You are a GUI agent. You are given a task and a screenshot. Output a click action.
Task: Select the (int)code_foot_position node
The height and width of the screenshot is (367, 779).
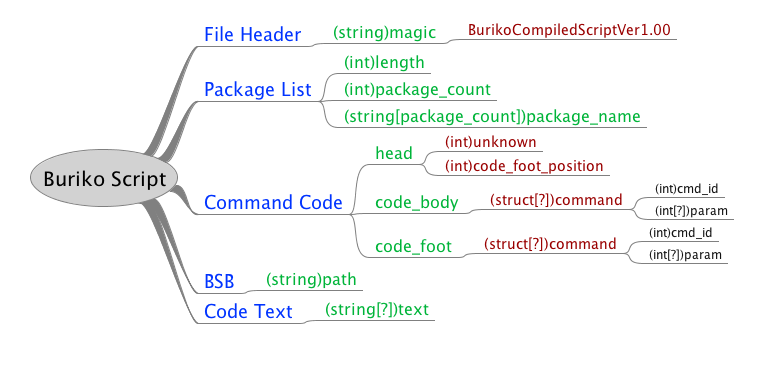(x=524, y=166)
